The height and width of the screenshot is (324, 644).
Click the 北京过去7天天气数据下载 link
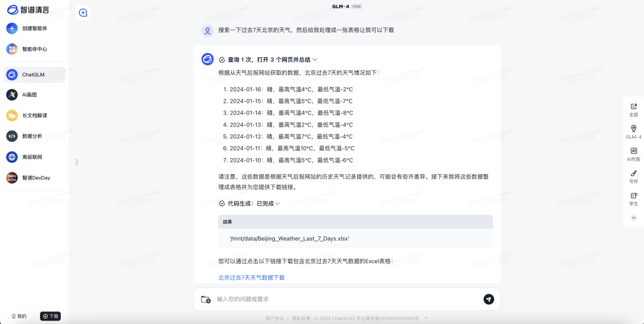click(252, 277)
